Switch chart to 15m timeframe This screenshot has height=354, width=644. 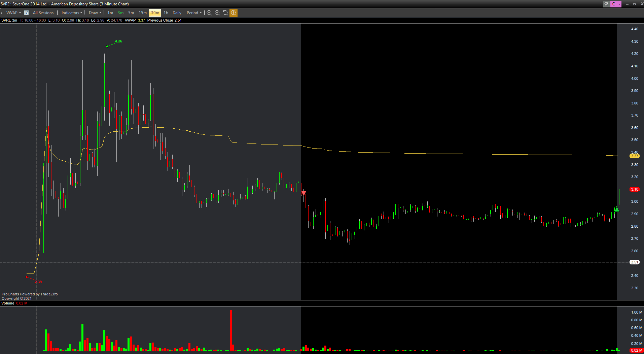coord(143,13)
